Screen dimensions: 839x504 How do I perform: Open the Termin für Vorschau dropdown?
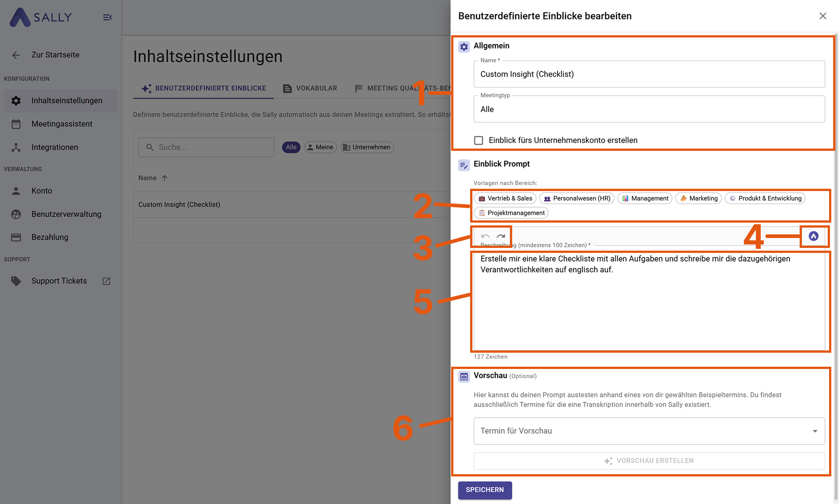pyautogui.click(x=649, y=431)
